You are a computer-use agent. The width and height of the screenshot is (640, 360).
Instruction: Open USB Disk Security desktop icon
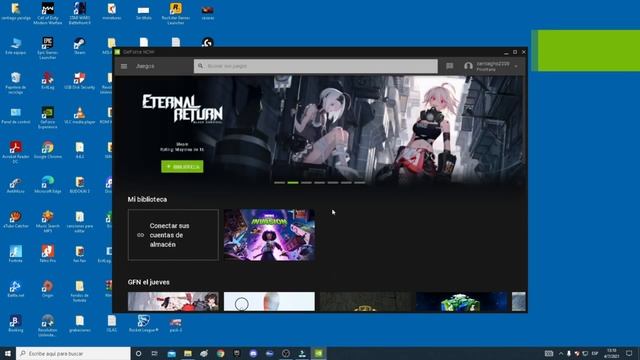[x=80, y=81]
